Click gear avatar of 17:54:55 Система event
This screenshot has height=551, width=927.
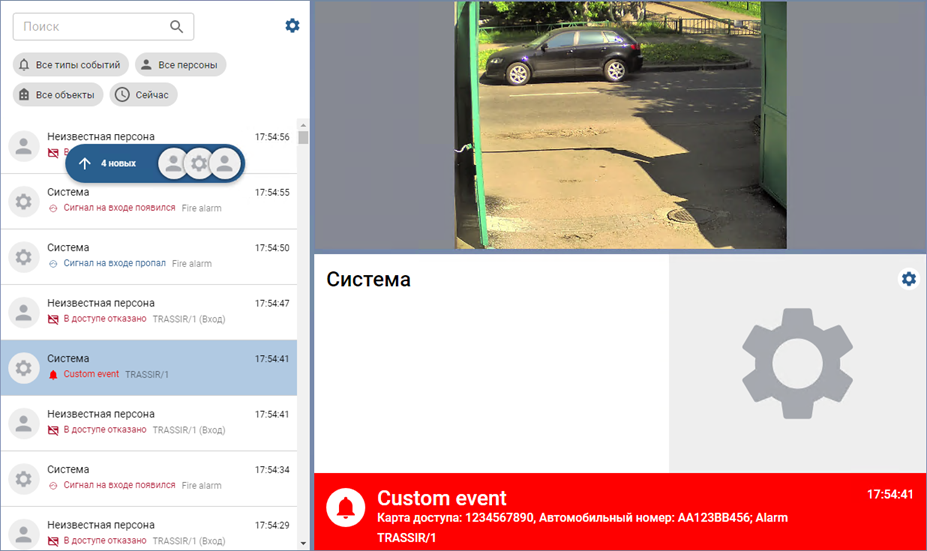click(24, 201)
